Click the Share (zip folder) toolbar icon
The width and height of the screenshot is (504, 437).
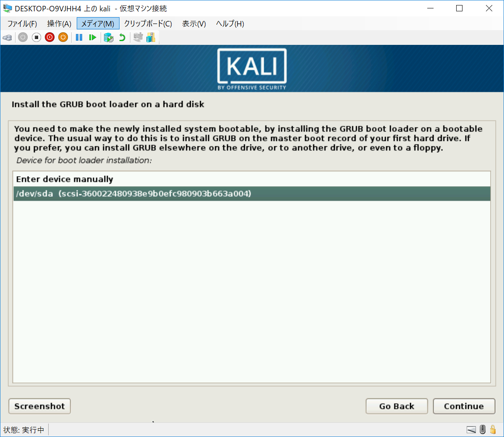click(151, 38)
